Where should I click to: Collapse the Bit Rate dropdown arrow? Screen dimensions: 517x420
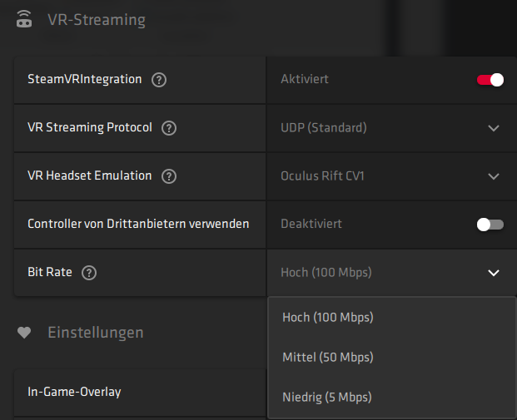point(494,273)
